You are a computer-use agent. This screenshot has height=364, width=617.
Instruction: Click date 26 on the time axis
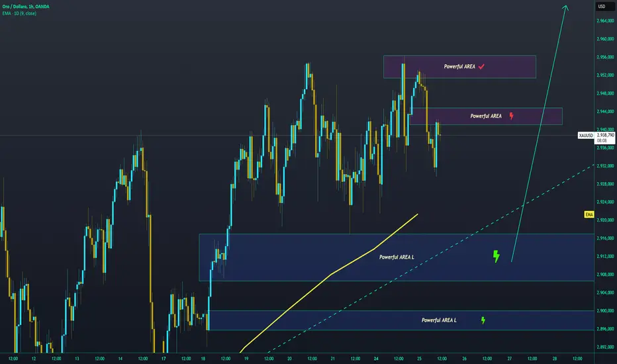point(464,359)
